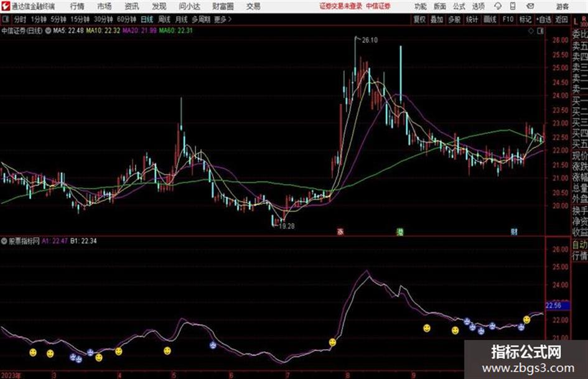Click the green 港 marker on the date strip
588x379 pixels.
point(400,232)
